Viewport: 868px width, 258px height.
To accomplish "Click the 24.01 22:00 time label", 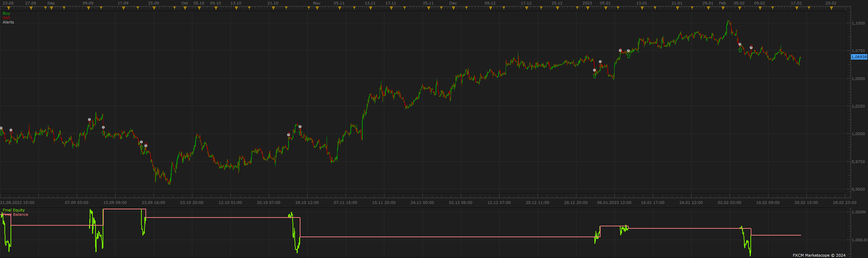I will point(691,203).
